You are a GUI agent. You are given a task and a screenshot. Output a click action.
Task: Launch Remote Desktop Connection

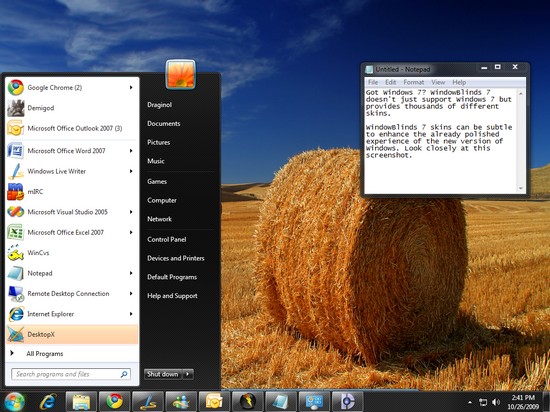tap(72, 293)
